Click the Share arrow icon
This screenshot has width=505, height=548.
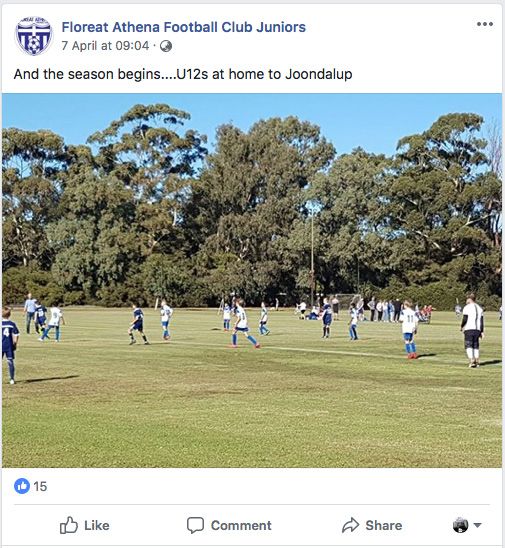pyautogui.click(x=351, y=525)
